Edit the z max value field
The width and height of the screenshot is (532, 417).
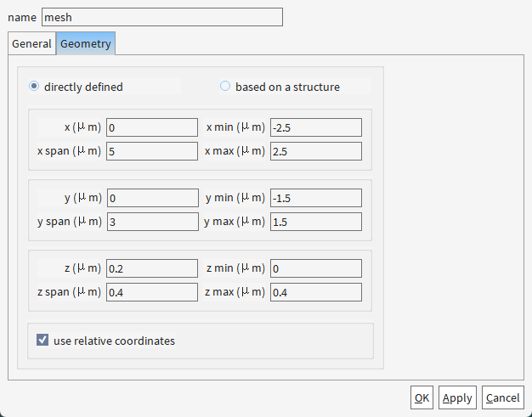pos(316,292)
